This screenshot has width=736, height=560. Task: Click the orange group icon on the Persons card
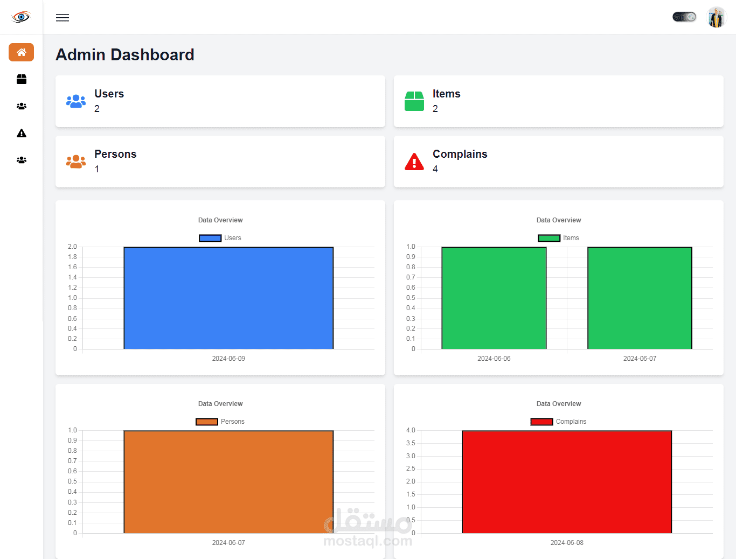coord(76,162)
